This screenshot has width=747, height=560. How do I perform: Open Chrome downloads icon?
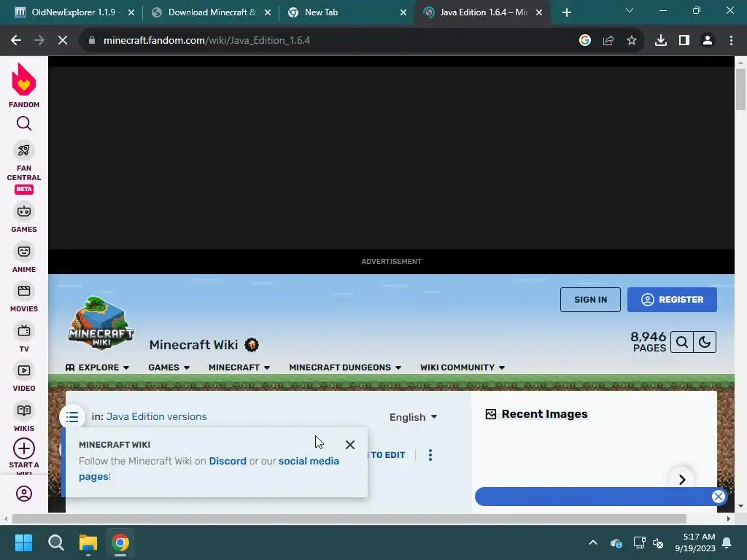pyautogui.click(x=661, y=41)
